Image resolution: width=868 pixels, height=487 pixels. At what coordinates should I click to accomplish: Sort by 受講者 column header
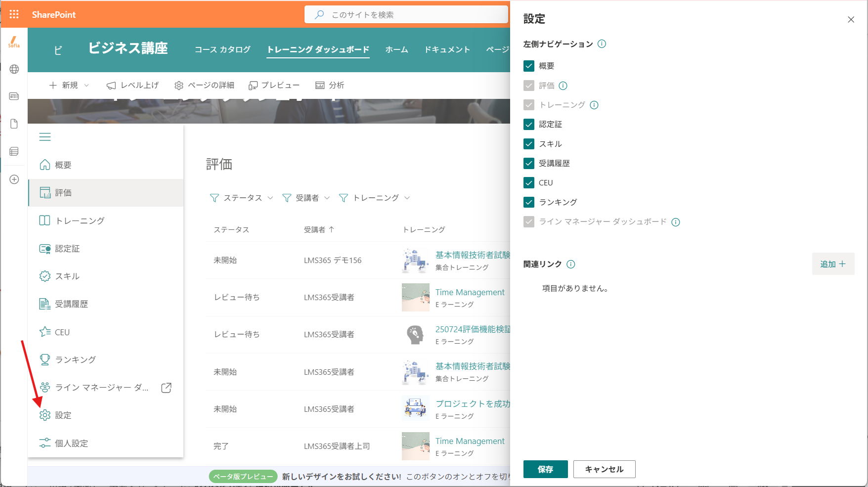click(319, 229)
